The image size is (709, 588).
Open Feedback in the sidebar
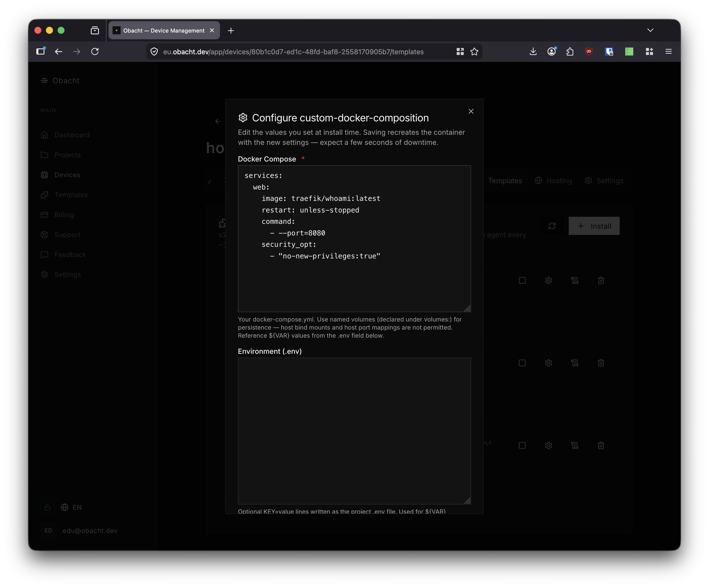(x=63, y=255)
